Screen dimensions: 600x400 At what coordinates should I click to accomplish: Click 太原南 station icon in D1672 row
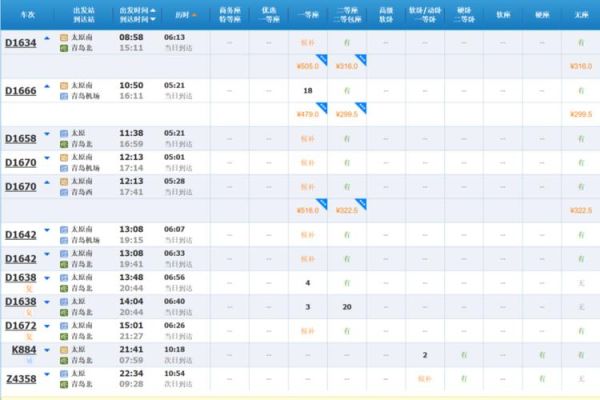point(64,326)
